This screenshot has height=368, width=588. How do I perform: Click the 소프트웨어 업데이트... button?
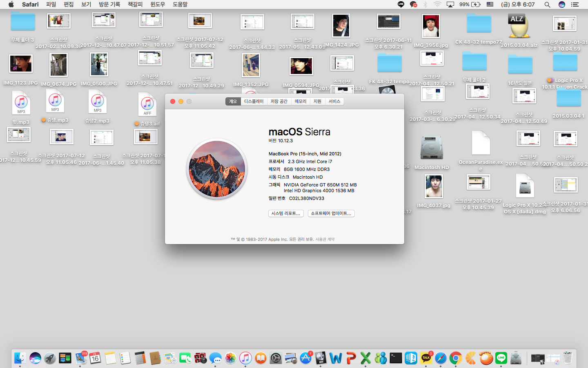pyautogui.click(x=331, y=213)
